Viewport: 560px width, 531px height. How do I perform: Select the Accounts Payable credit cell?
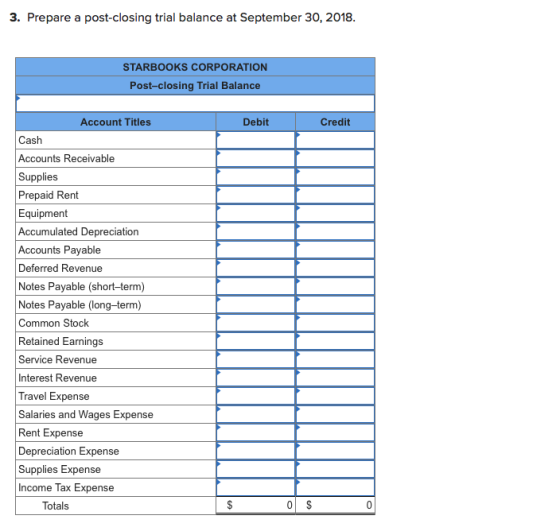coord(335,250)
